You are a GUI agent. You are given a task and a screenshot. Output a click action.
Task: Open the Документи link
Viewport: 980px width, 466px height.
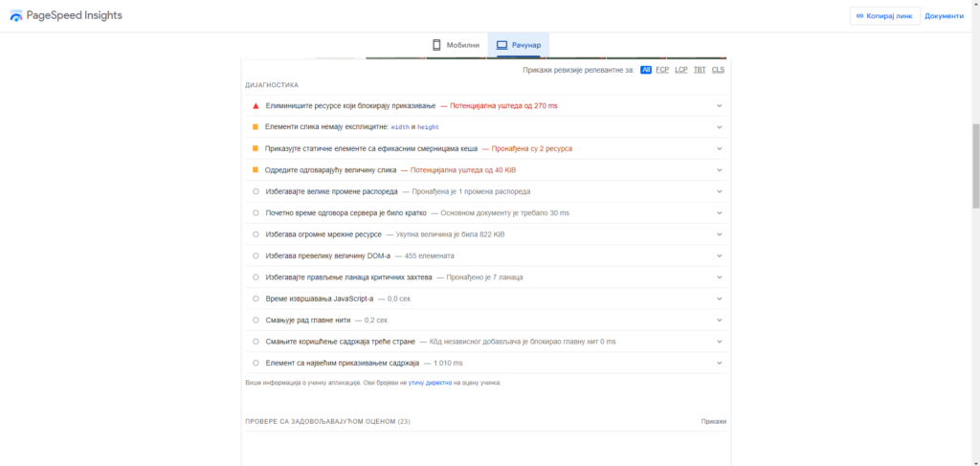click(x=944, y=16)
